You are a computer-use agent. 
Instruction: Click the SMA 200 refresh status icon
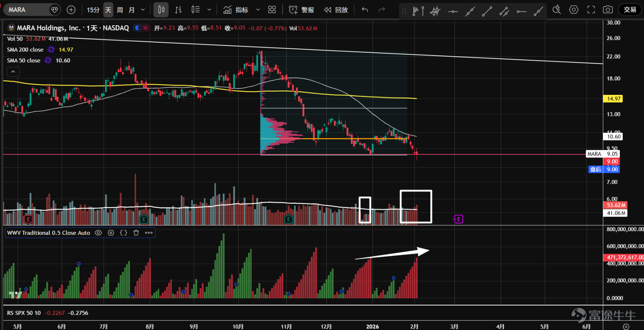(51, 49)
